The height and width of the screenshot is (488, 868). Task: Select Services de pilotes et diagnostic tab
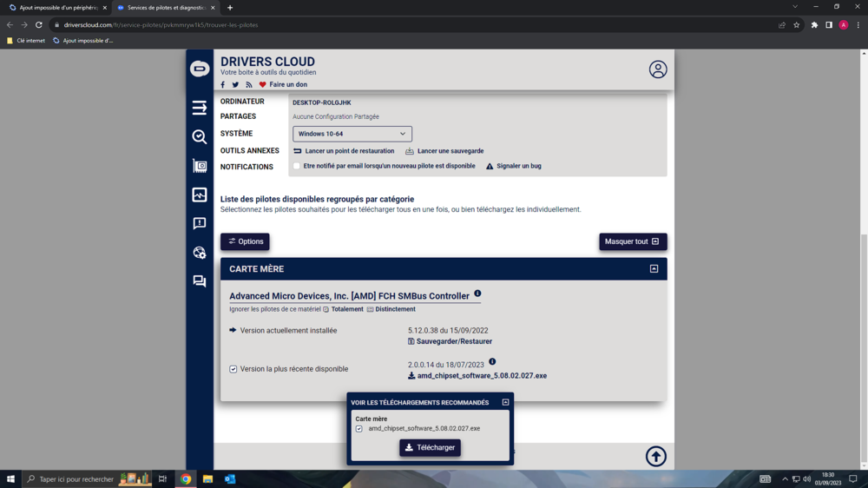pos(166,8)
